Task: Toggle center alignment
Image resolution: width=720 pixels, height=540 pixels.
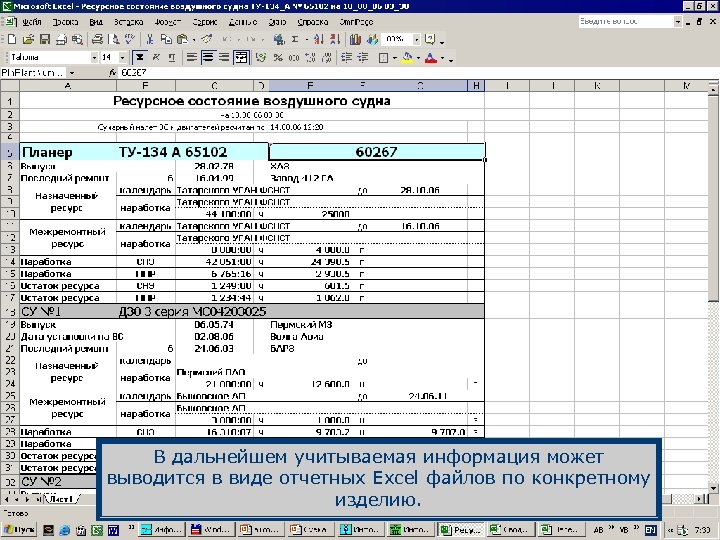Action: [x=208, y=58]
